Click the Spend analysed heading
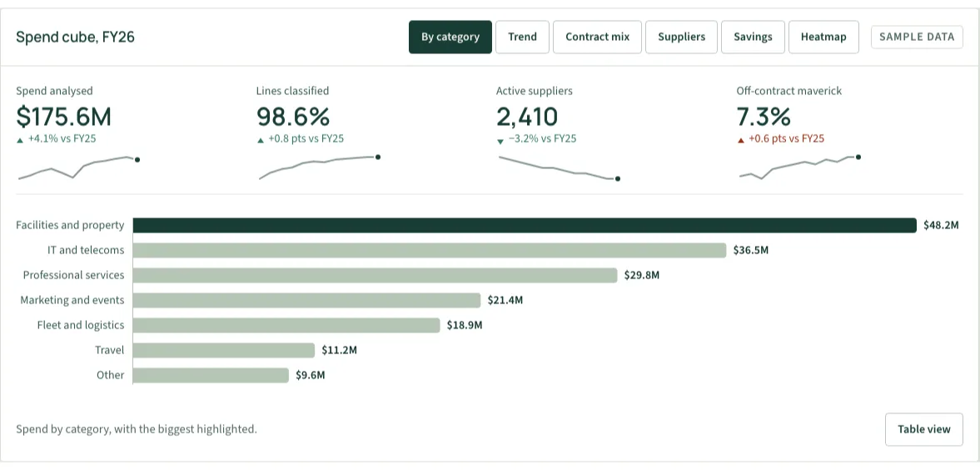 click(x=54, y=91)
